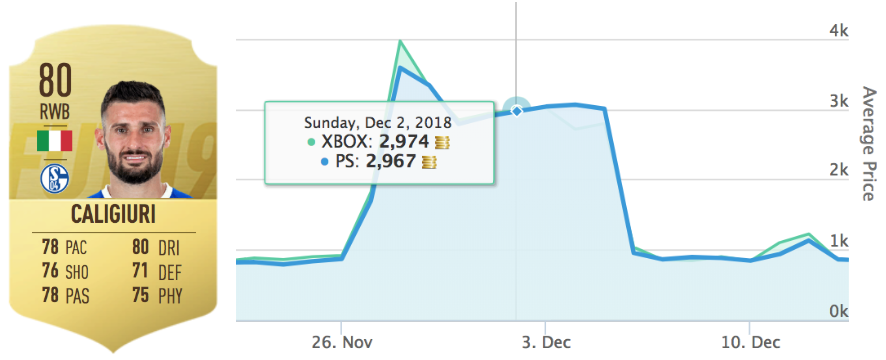Click the Schalke 04 club badge
This screenshot has height=360, width=886.
coord(54,179)
